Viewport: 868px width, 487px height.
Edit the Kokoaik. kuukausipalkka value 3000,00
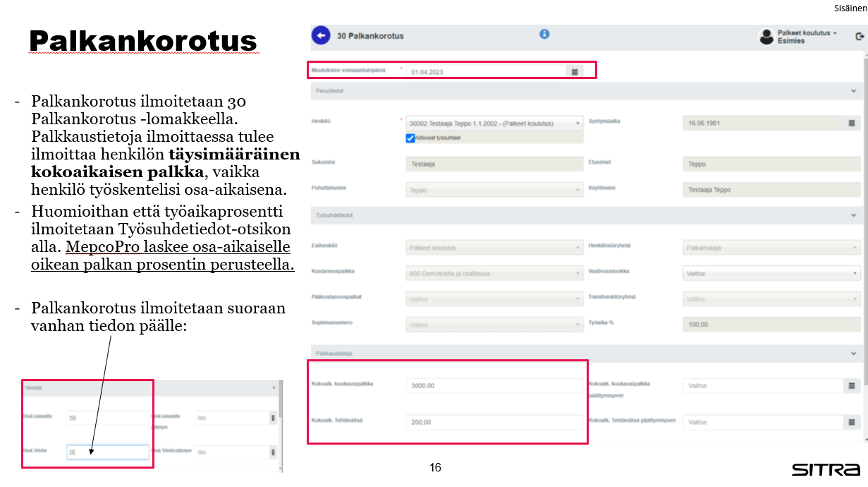494,385
